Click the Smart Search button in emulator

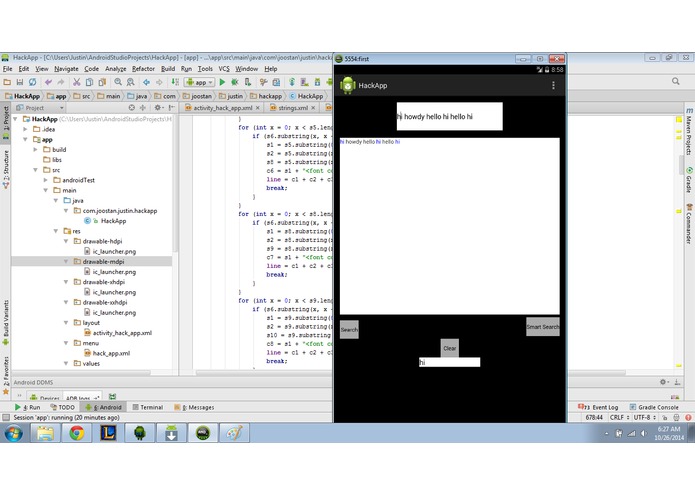pos(543,327)
